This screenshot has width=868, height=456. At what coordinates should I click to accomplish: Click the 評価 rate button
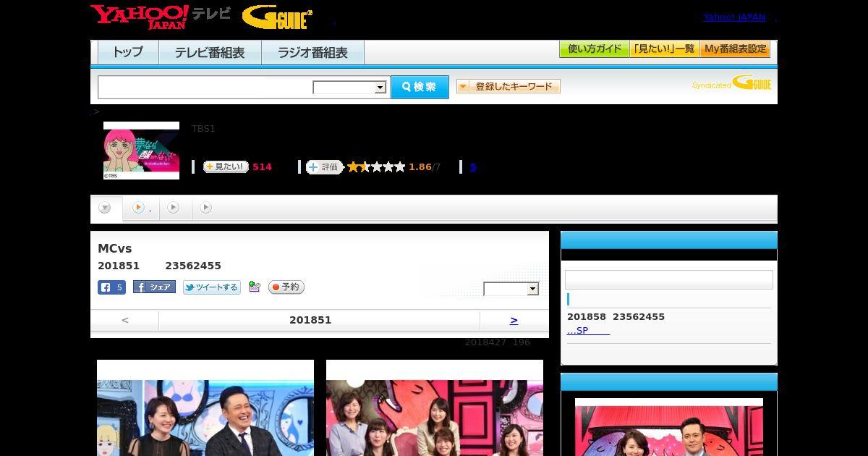click(324, 167)
